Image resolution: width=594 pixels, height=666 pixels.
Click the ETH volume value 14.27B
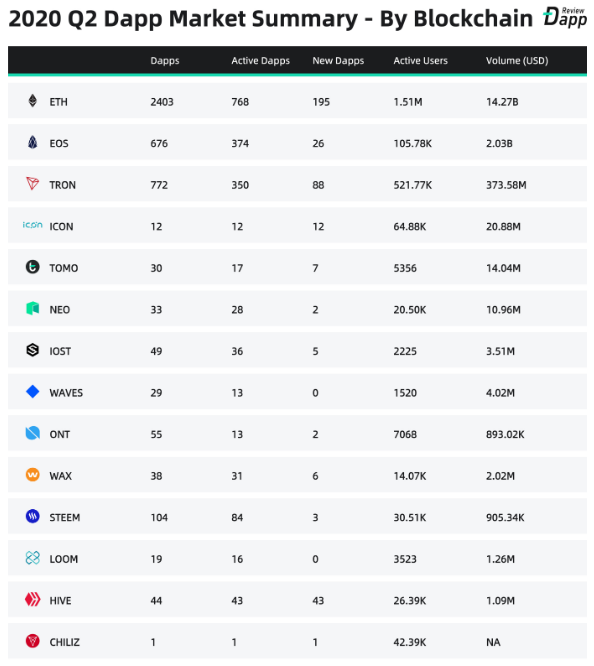502,102
